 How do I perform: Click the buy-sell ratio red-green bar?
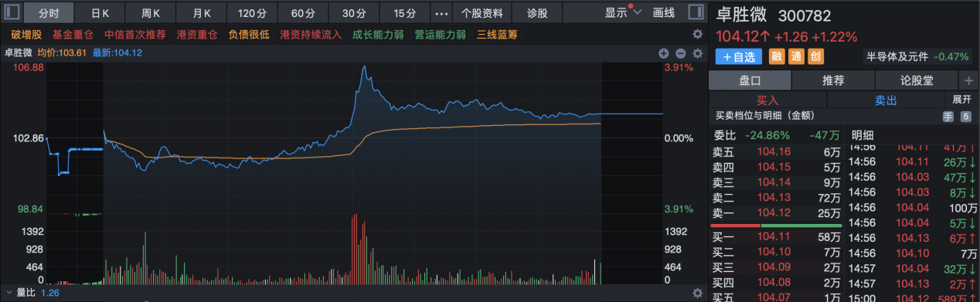pos(776,225)
